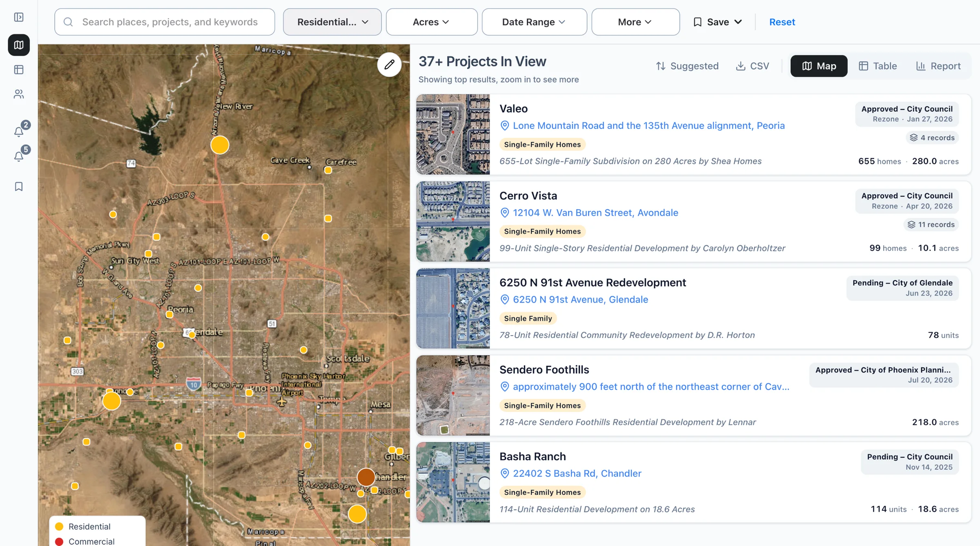Click the Sendero Foothills project title
This screenshot has height=546, width=980.
tap(544, 370)
